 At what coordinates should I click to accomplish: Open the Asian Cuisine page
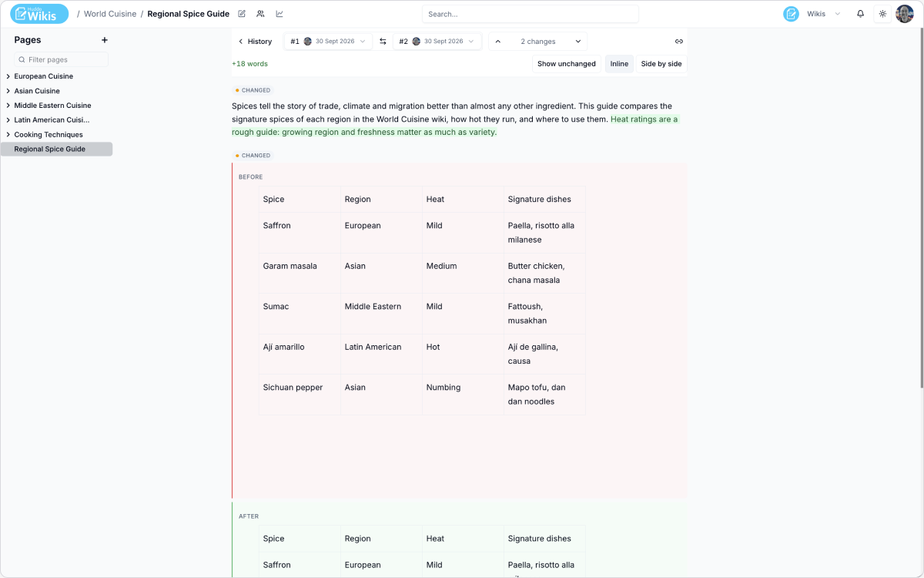tap(37, 91)
